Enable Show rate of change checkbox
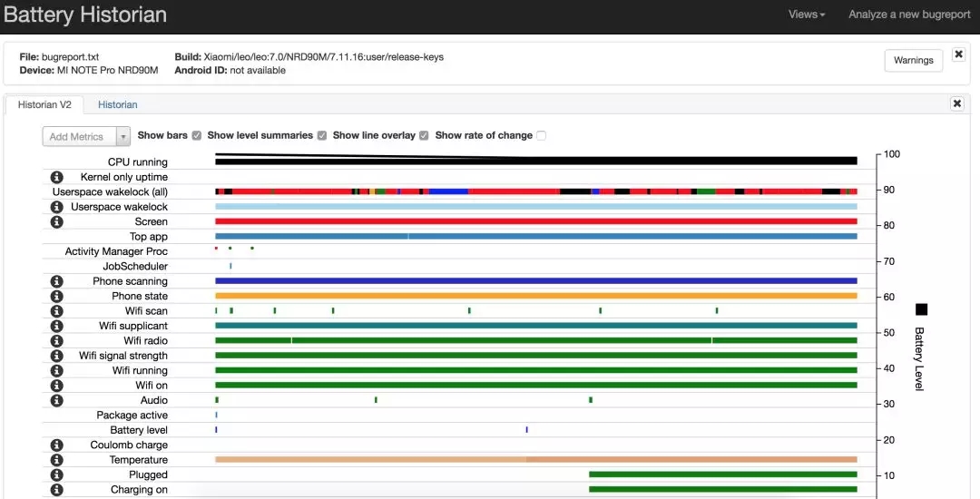This screenshot has height=499, width=980. pyautogui.click(x=541, y=135)
